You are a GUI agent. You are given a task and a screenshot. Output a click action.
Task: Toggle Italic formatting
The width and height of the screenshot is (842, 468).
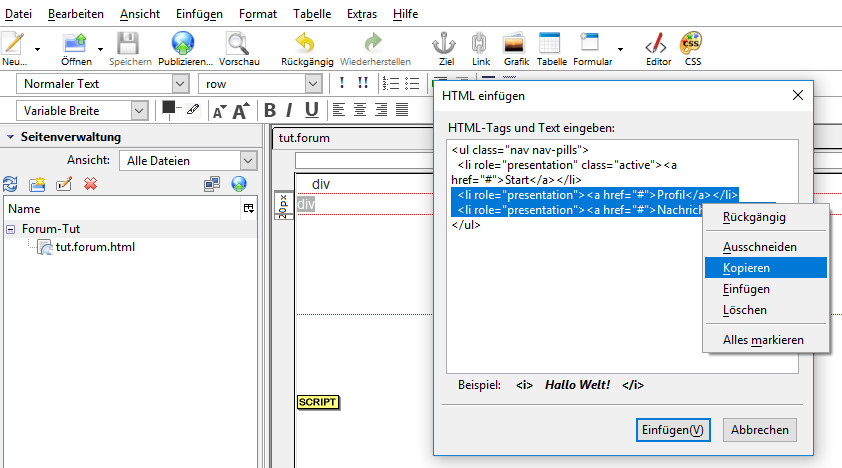pos(290,110)
